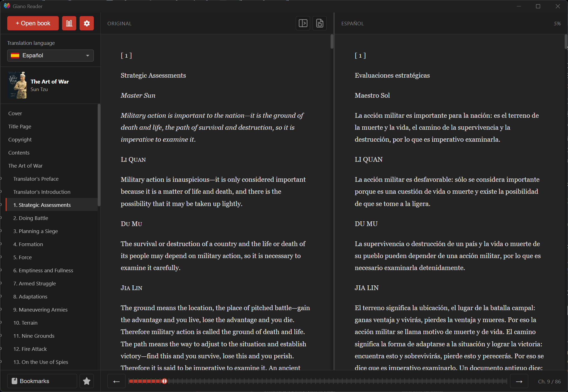Open the Español translation language dropdown
Image resolution: width=568 pixels, height=392 pixels.
pos(50,55)
